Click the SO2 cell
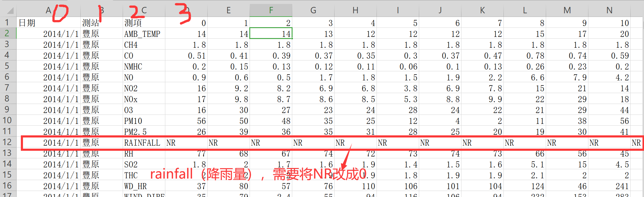 point(144,164)
